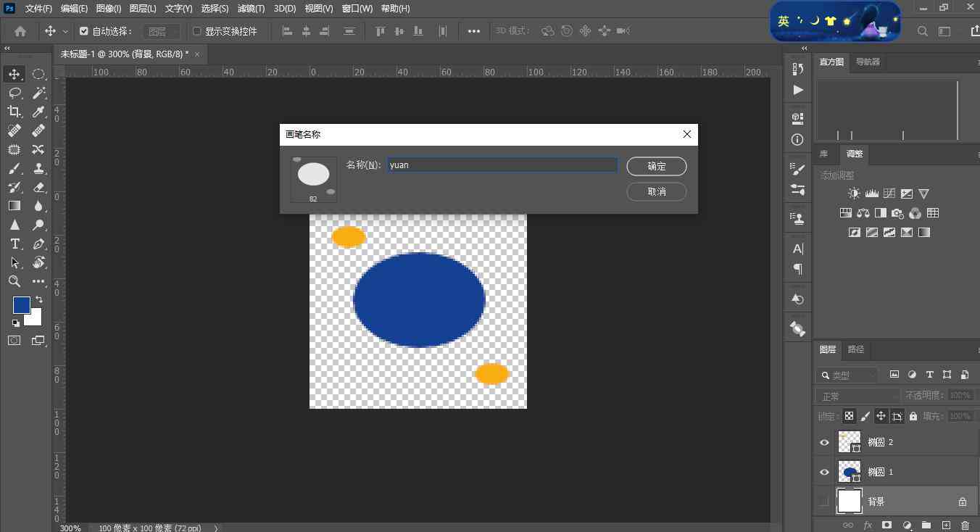Open the 滤镜(T) menu
Screen dimensions: 980x532
(251, 9)
